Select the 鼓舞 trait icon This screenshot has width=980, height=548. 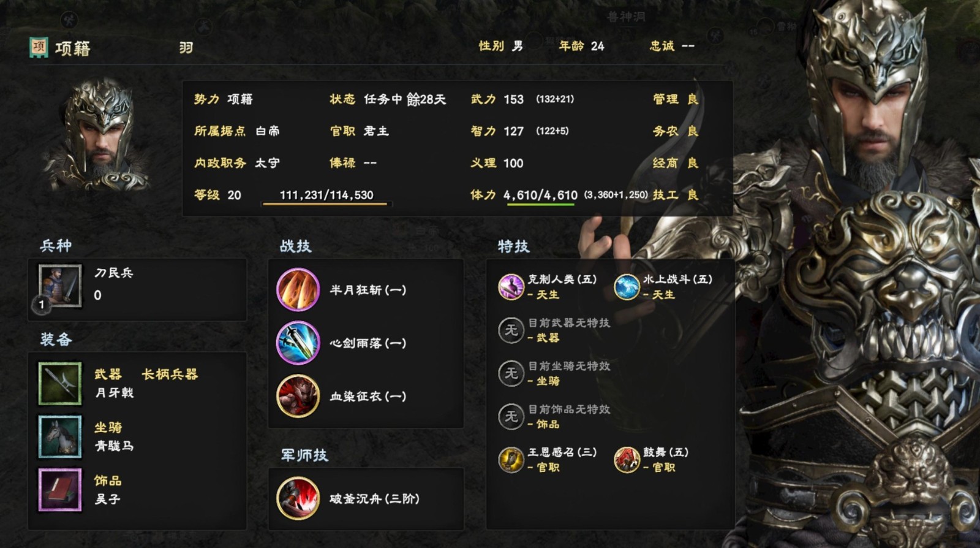[627, 460]
